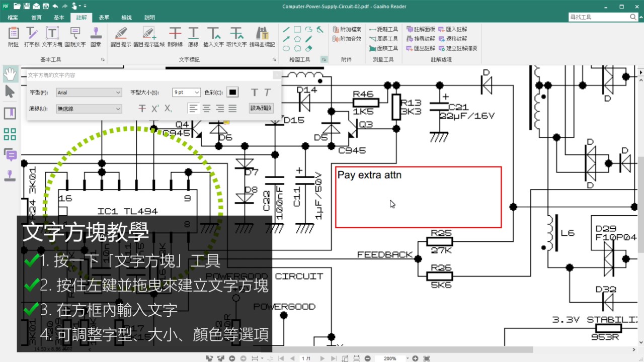Click the zoom in plus button
644x362 pixels.
[415, 358]
